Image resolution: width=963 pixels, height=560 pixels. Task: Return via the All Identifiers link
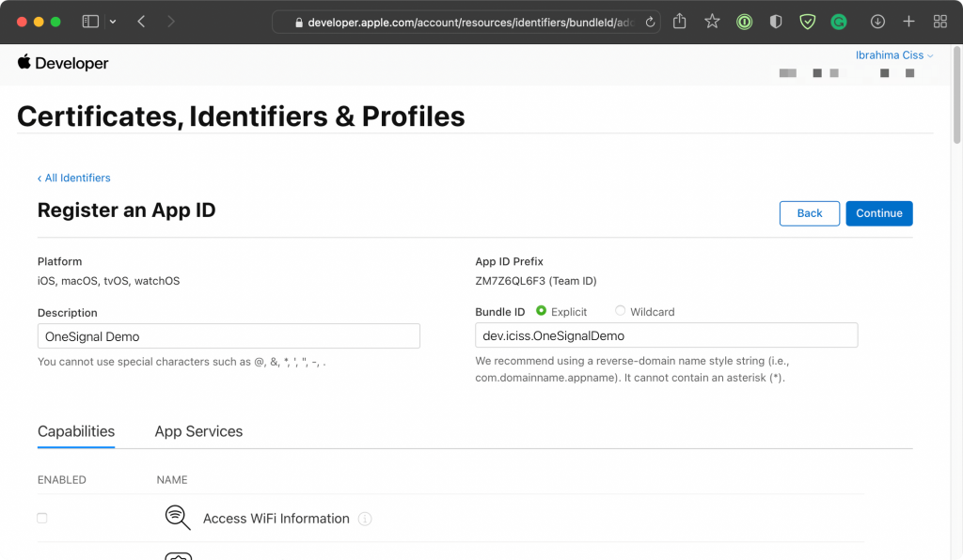coord(73,178)
